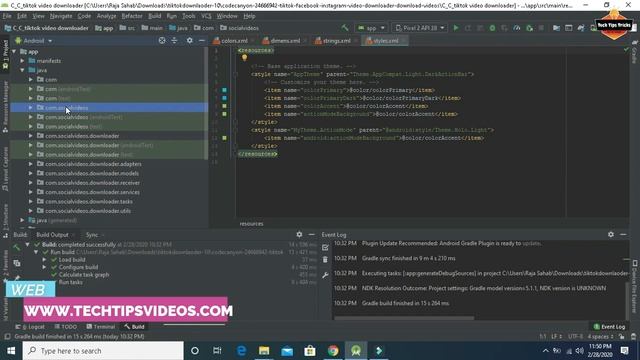The width and height of the screenshot is (640, 360).
Task: Click the read-only lock icon in status bar
Action: pos(622,336)
